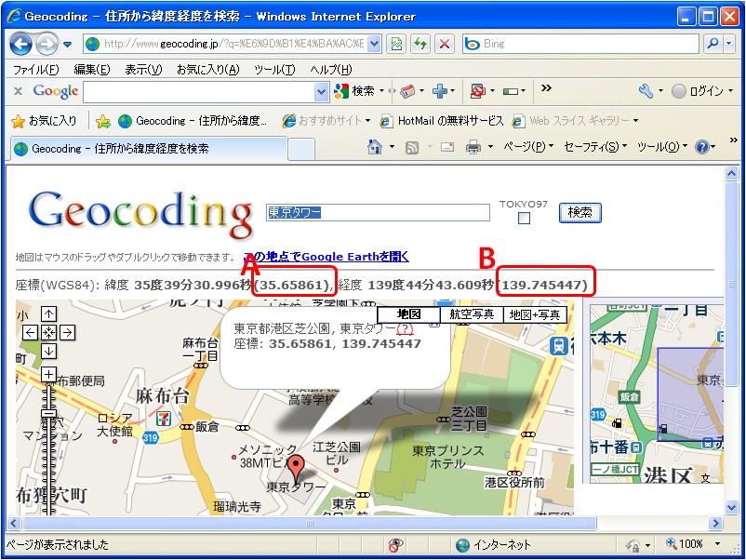The height and width of the screenshot is (560, 746).
Task: Click the Read Mail envelope icon
Action: click(x=447, y=147)
